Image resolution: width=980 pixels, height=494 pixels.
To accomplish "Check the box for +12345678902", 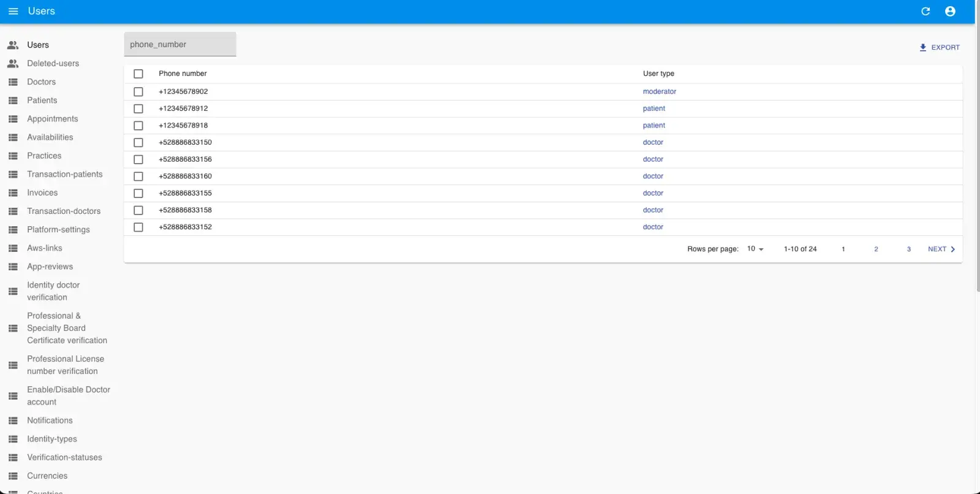I will coord(138,91).
